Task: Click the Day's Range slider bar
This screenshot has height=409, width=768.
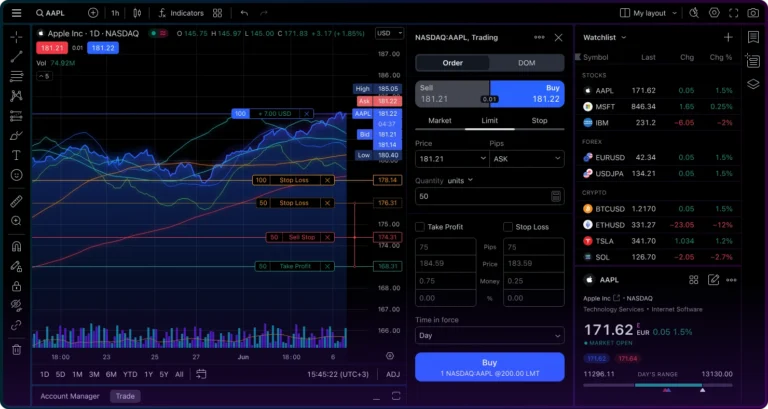Action: coord(658,385)
